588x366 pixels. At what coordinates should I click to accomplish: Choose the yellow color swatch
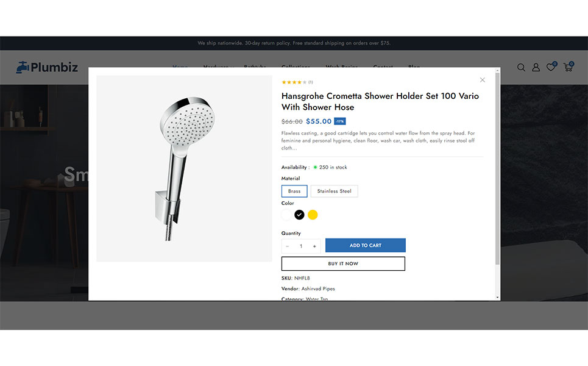coord(313,215)
